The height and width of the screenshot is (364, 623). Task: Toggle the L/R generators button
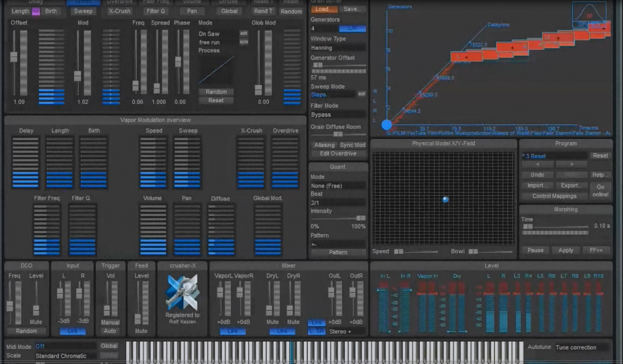[352, 29]
